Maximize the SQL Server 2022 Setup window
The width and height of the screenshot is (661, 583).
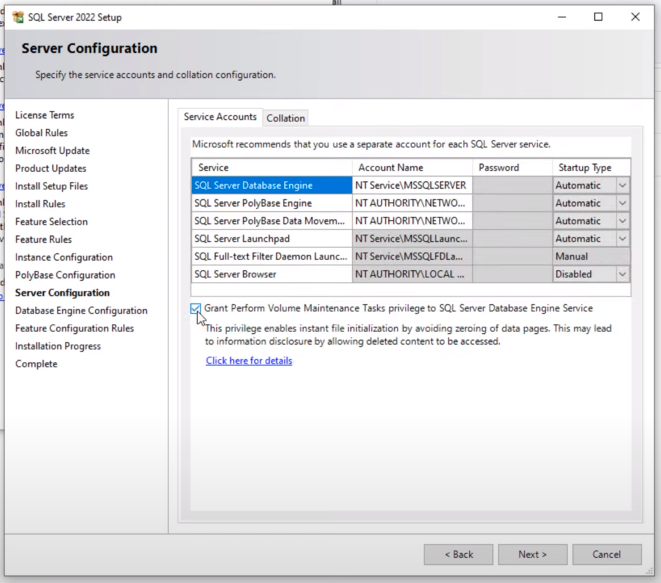tap(598, 17)
